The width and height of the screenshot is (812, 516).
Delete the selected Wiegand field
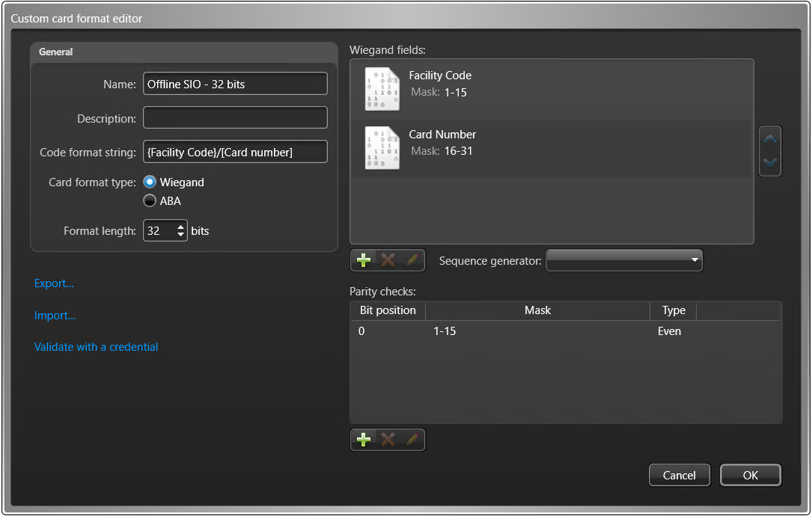coord(388,259)
